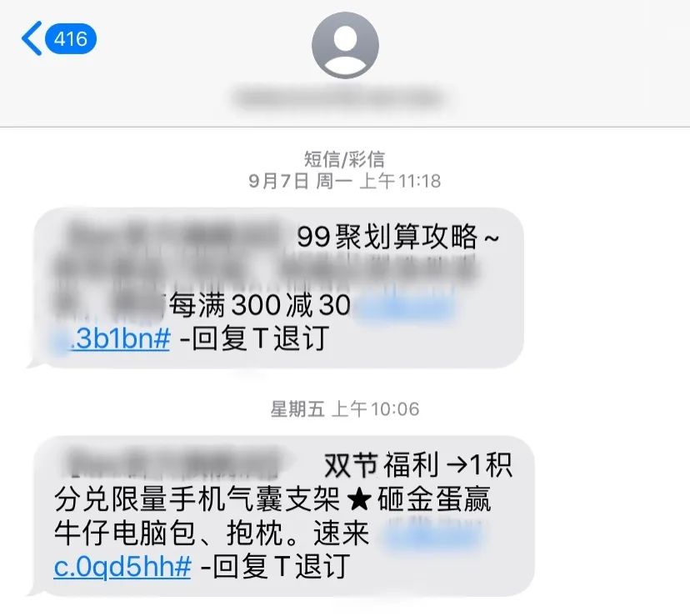
Task: Tap the black star symbol in second message
Action: (x=358, y=500)
